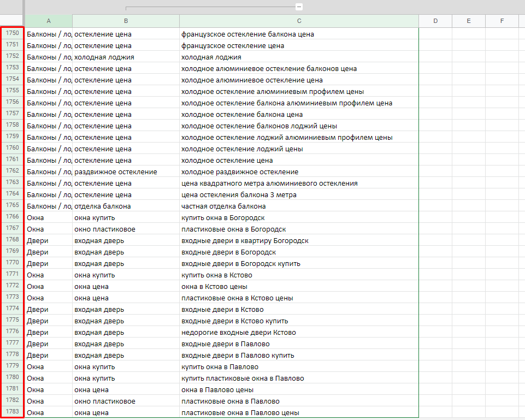Click cell 'окна в Павлово цены'
This screenshot has height=420, width=525.
299,390
